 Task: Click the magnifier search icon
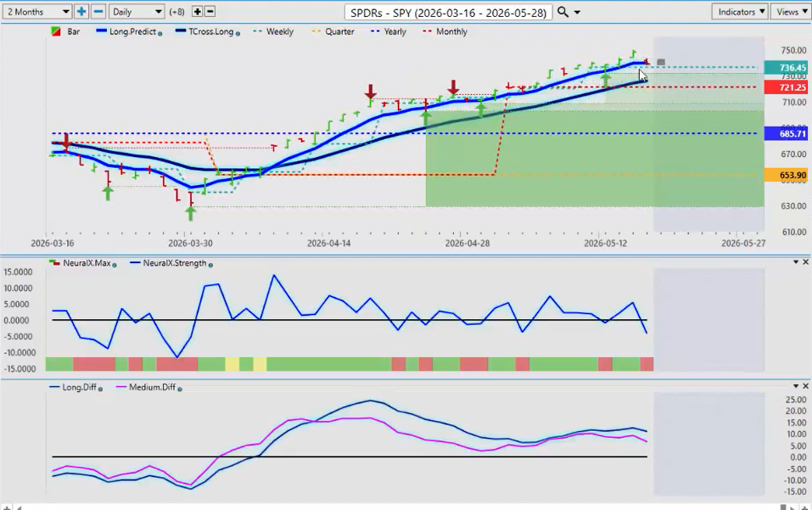[x=563, y=12]
